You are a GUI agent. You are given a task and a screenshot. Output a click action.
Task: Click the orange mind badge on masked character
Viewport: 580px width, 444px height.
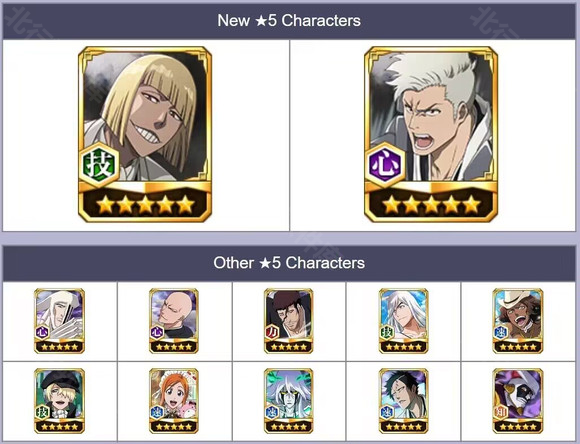click(501, 412)
